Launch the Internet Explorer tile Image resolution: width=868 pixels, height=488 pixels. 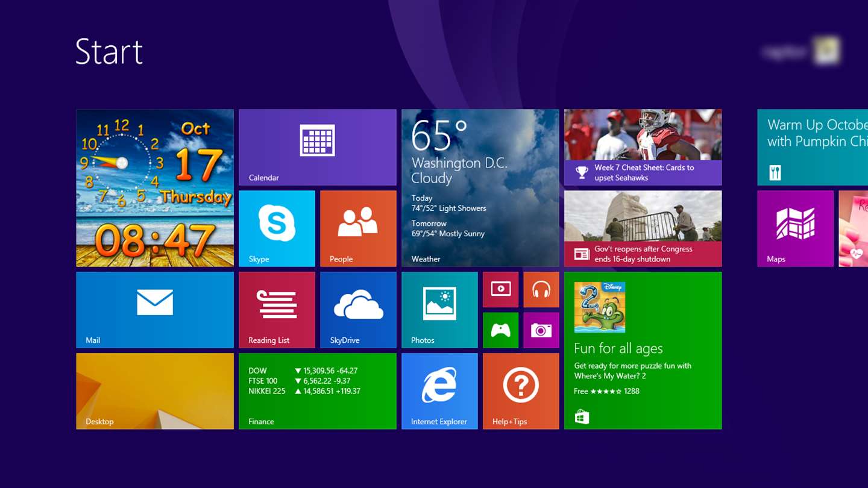click(x=440, y=392)
